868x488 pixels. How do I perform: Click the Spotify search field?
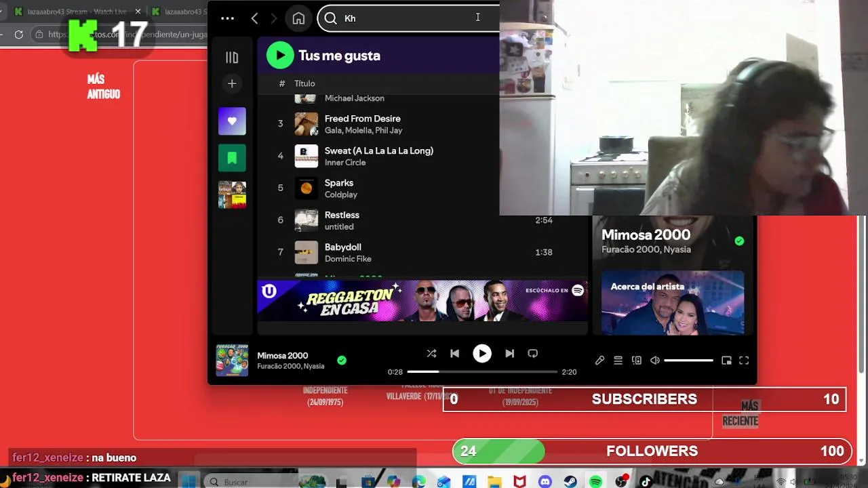[x=408, y=18]
